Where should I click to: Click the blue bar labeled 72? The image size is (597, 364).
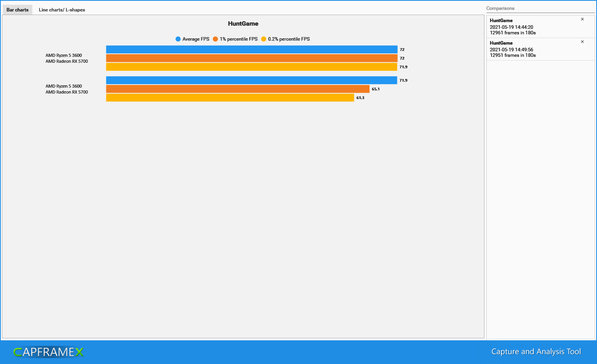click(252, 49)
